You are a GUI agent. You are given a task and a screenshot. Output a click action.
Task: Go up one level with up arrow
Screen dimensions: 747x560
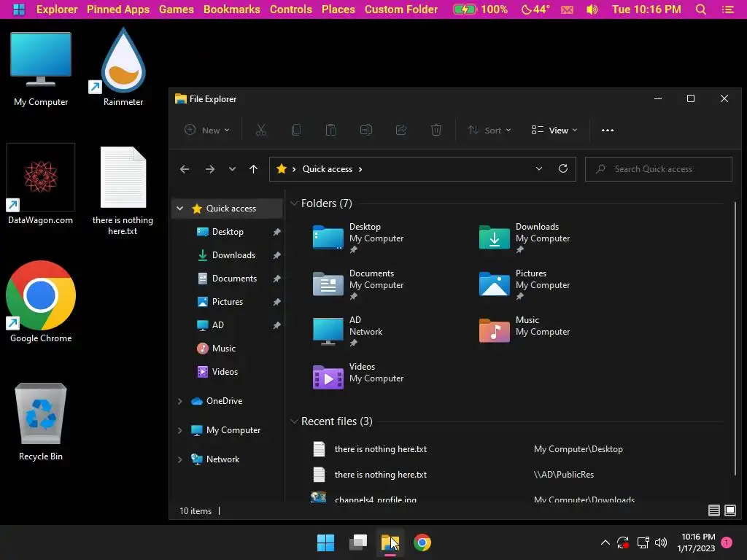(253, 169)
